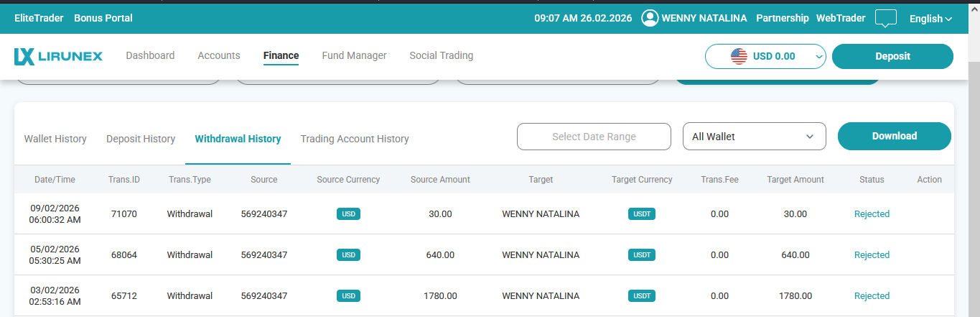Open the user profile avatar icon
This screenshot has width=980, height=317.
coord(650,18)
